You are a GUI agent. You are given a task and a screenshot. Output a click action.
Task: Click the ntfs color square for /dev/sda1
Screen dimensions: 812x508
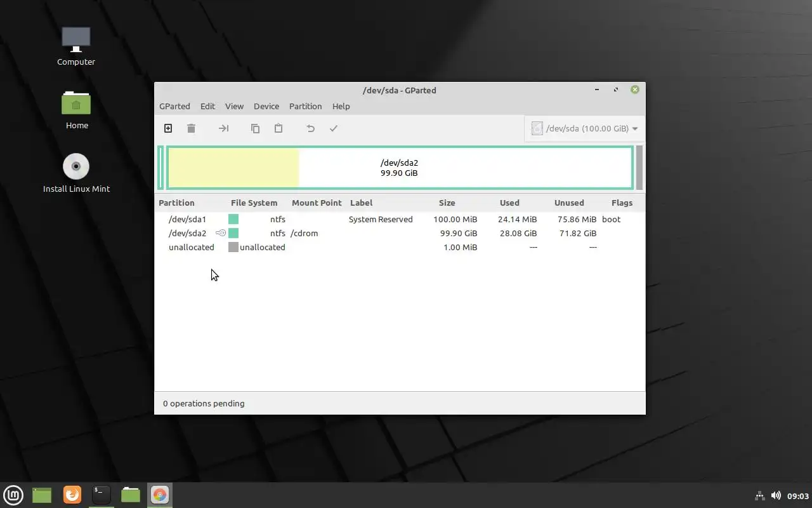[x=233, y=219]
